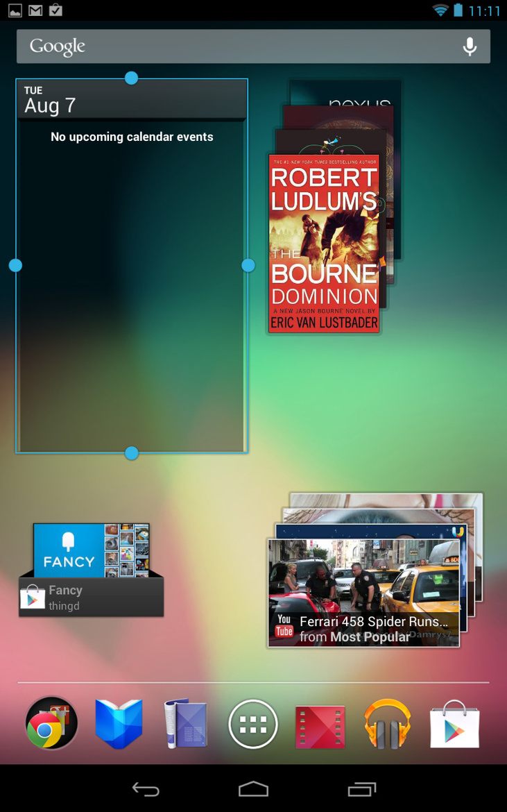Open the Tue Aug 7 calendar header
Viewport: 507px width, 812px height.
(132, 100)
